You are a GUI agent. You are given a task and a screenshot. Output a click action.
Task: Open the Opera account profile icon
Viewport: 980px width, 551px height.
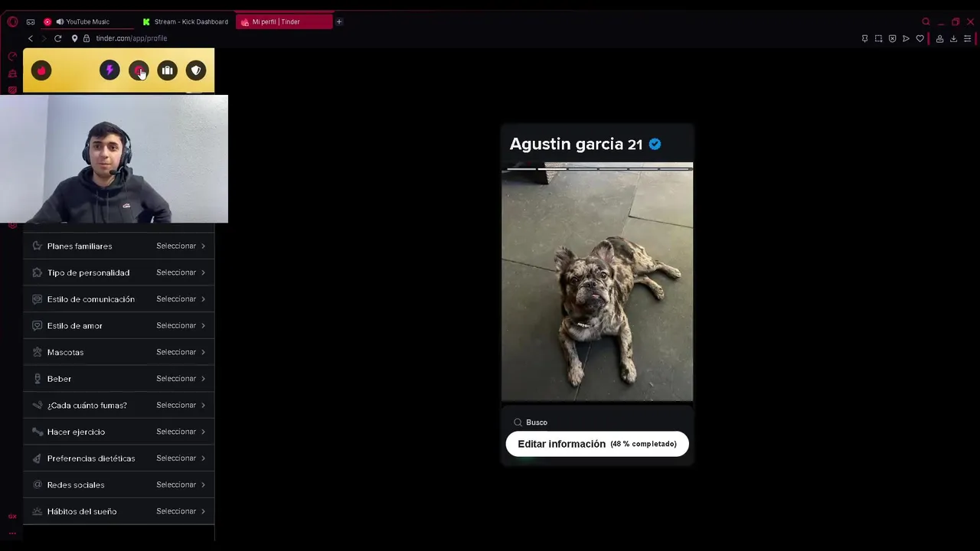click(x=939, y=38)
